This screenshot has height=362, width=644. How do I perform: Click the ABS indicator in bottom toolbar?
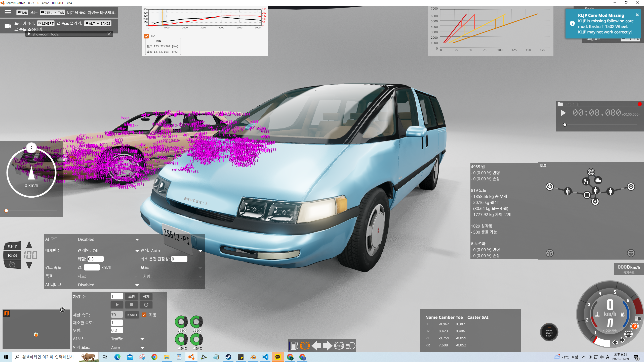tap(339, 346)
